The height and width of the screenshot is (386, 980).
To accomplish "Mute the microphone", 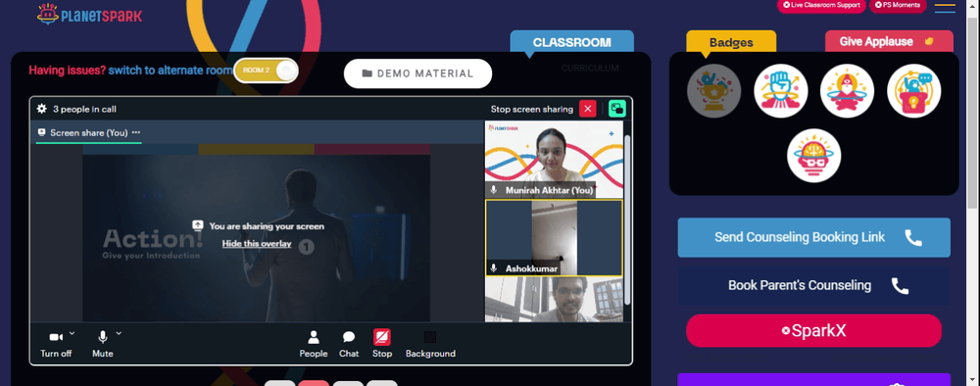I will click(103, 343).
